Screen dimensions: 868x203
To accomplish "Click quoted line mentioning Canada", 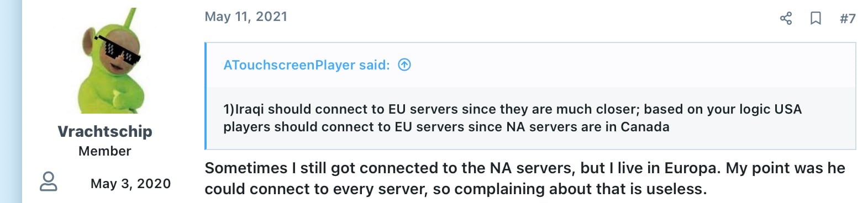I will (446, 127).
